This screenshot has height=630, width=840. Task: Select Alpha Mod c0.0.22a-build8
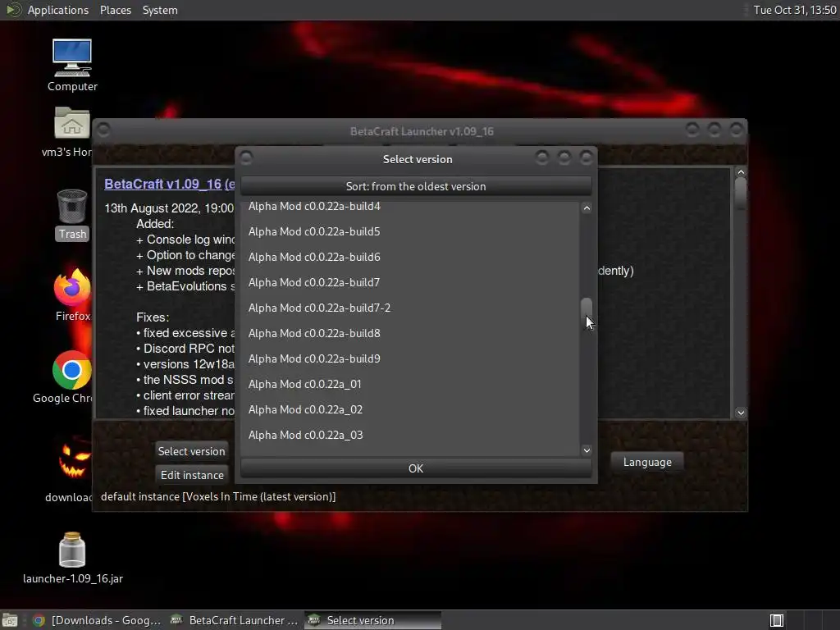click(x=411, y=333)
